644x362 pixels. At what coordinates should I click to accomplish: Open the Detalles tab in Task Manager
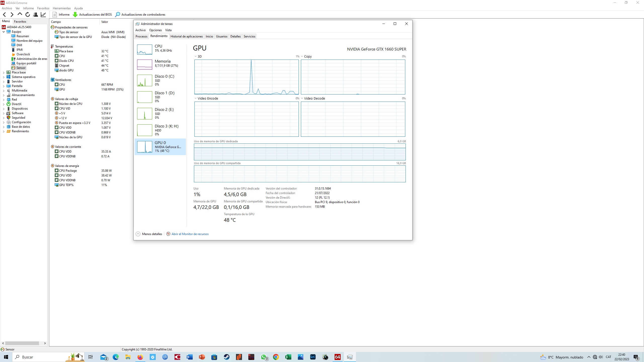(x=235, y=36)
